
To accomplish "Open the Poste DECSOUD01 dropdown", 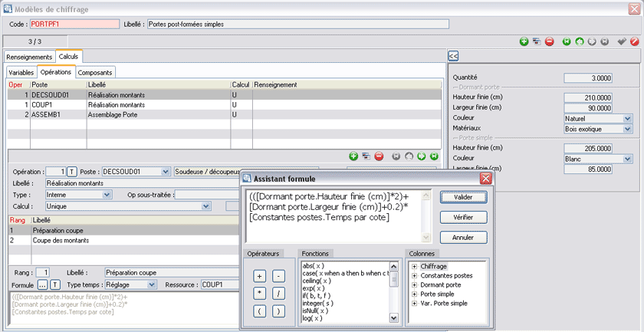I will click(x=166, y=171).
